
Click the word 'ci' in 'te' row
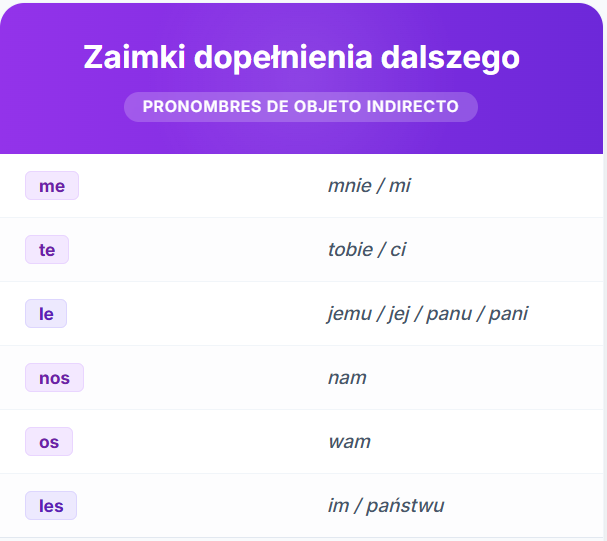398,250
